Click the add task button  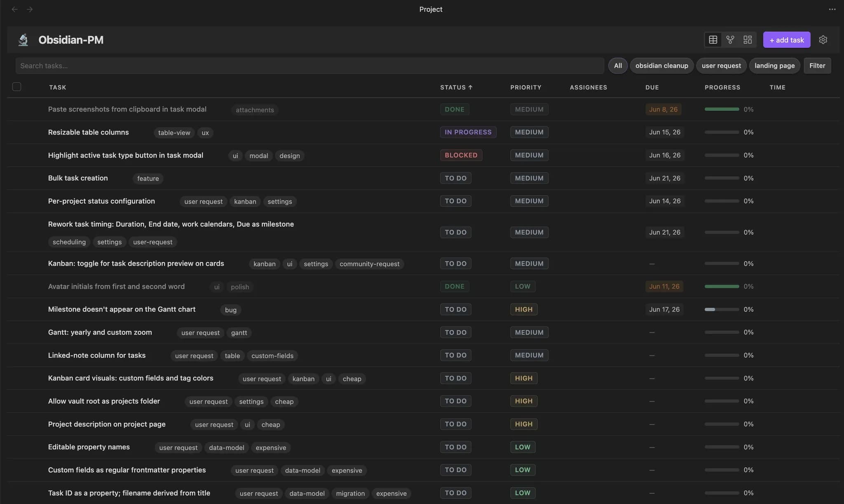786,40
